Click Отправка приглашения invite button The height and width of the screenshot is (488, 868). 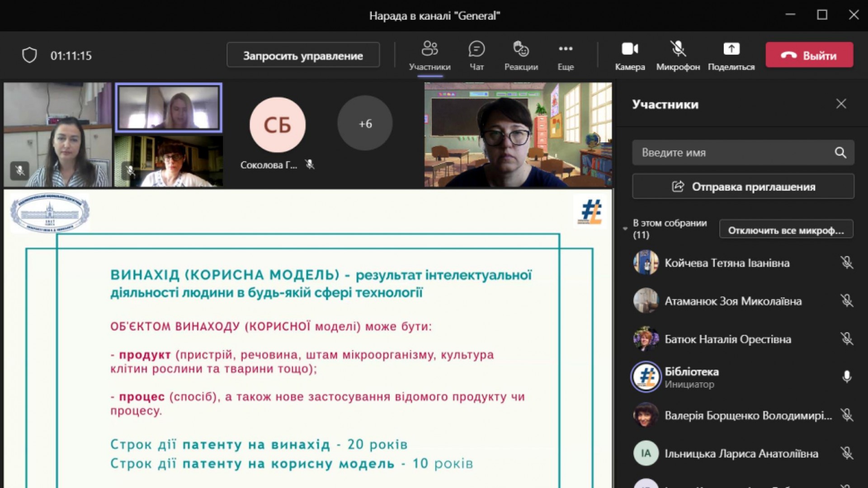(743, 187)
